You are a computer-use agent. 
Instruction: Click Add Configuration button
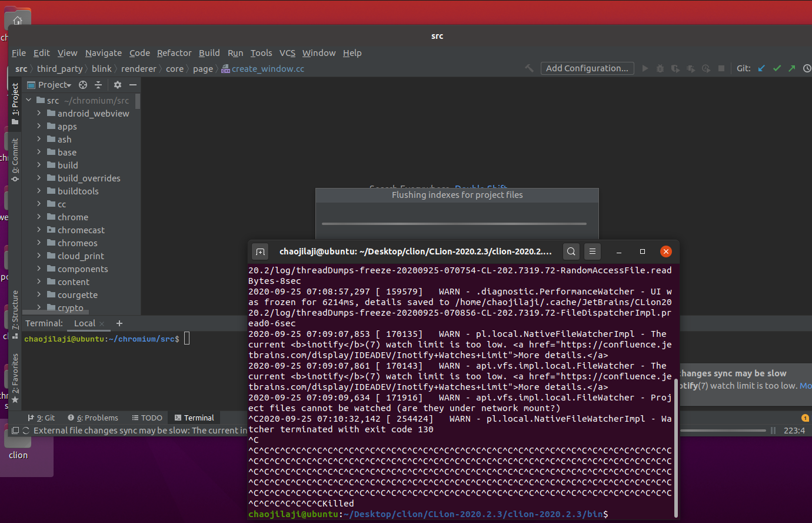587,68
